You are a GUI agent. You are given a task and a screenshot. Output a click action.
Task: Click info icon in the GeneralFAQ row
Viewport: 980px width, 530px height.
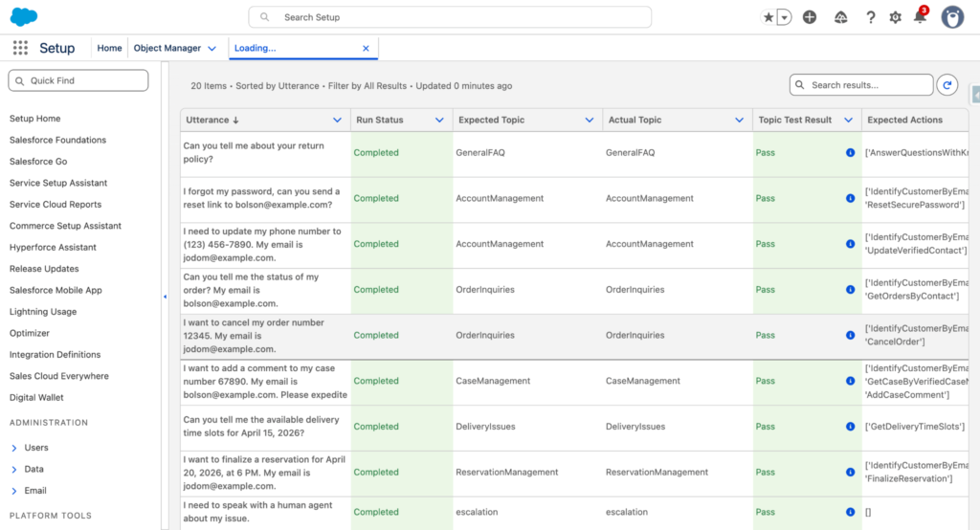pos(850,153)
